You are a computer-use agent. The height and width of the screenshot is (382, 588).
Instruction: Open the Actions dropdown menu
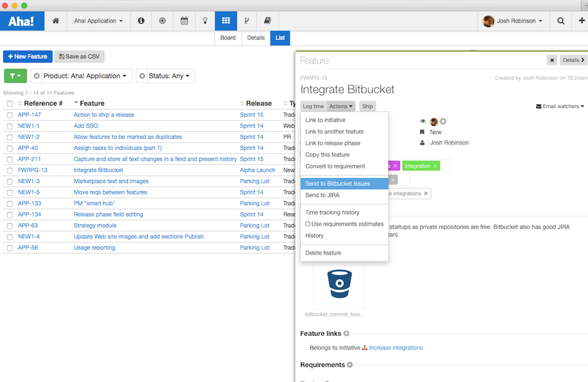[340, 106]
